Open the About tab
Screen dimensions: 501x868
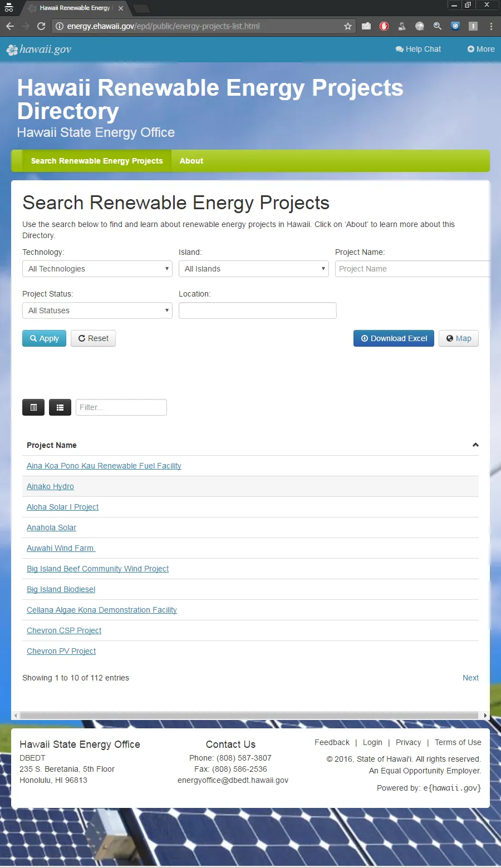191,161
